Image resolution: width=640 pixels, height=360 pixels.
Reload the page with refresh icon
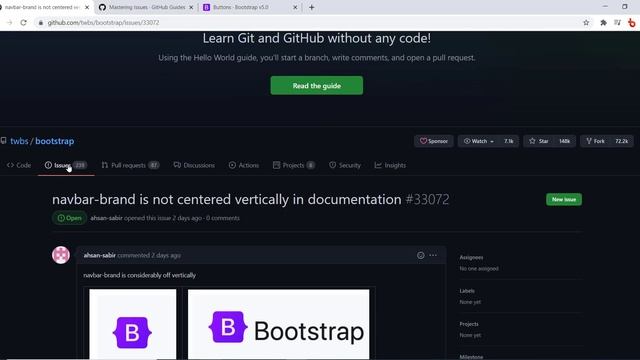click(24, 22)
